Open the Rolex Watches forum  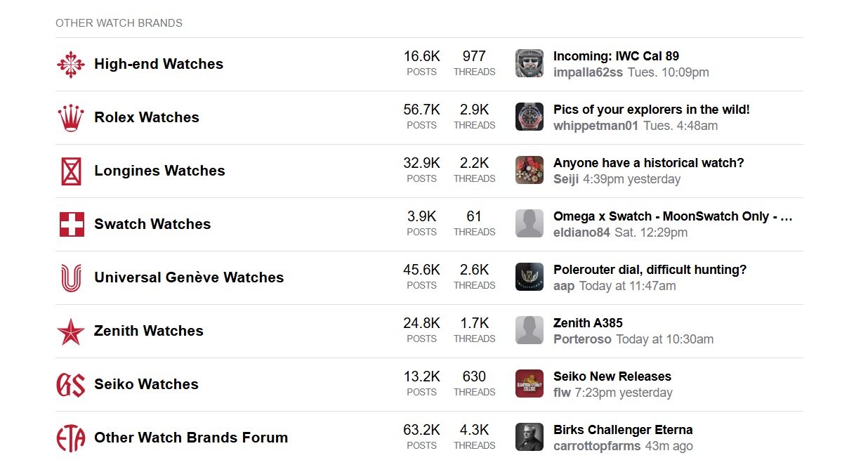coord(147,117)
